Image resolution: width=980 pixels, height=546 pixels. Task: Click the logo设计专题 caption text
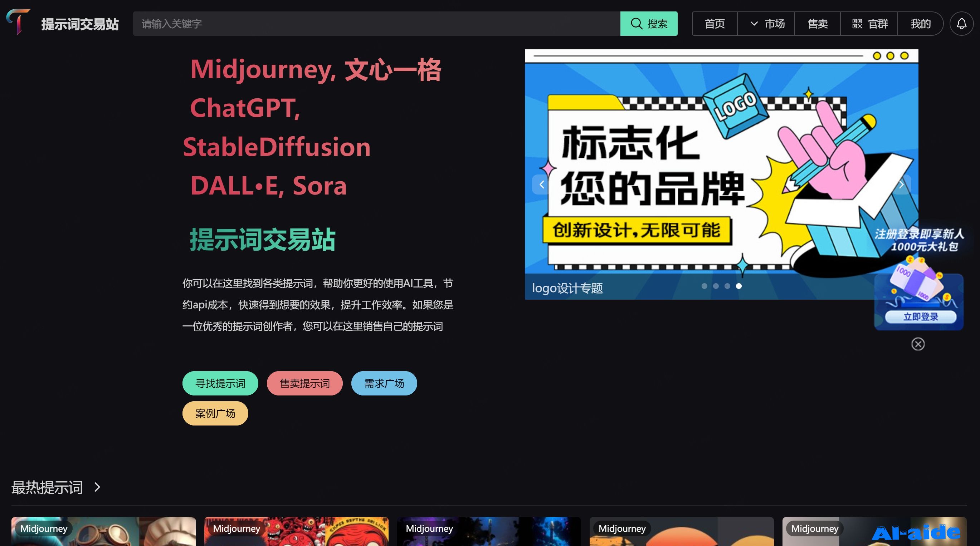click(x=567, y=288)
